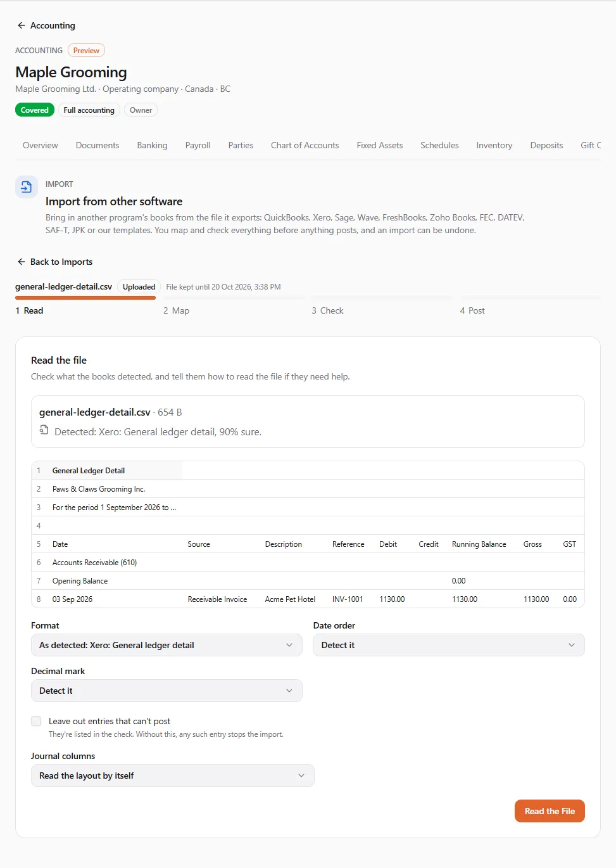616x868 pixels.
Task: Click the 'Description' column header
Action: (284, 544)
